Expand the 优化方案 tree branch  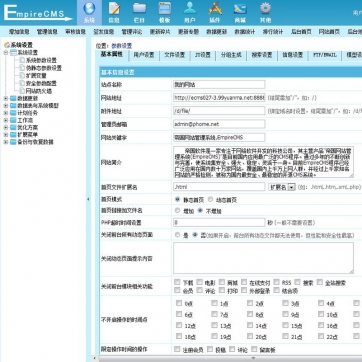pyautogui.click(x=6, y=127)
